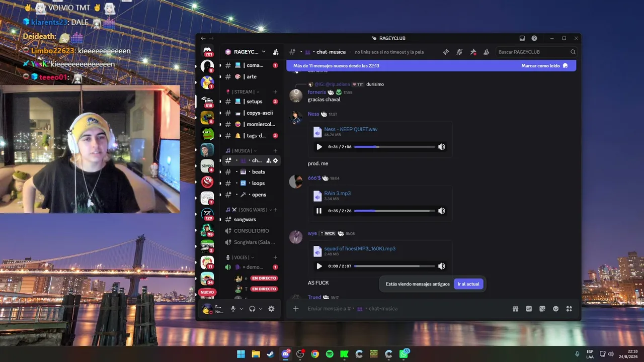Open the GIF picker
This screenshot has width=644, height=362.
(x=529, y=309)
